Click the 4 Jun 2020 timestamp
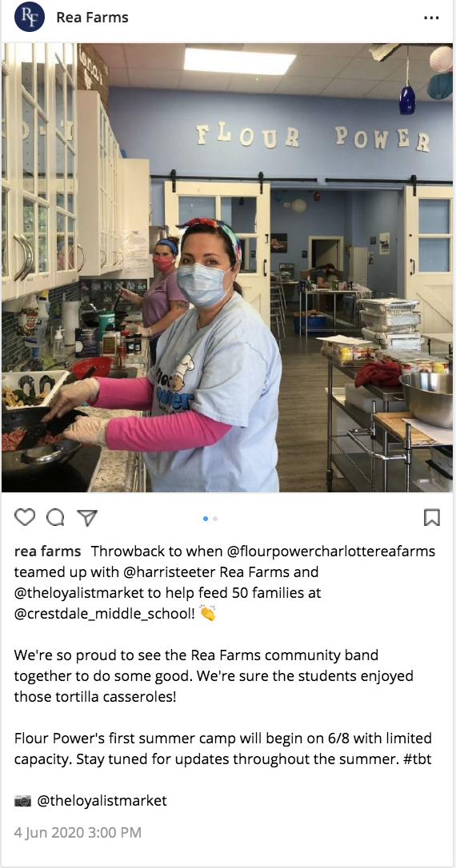 pos(78,832)
